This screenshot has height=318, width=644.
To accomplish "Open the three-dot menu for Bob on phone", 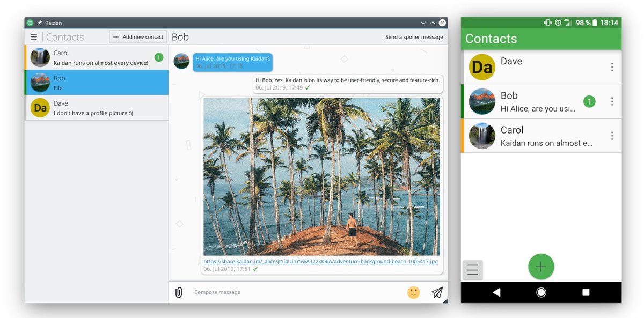I will click(x=612, y=101).
